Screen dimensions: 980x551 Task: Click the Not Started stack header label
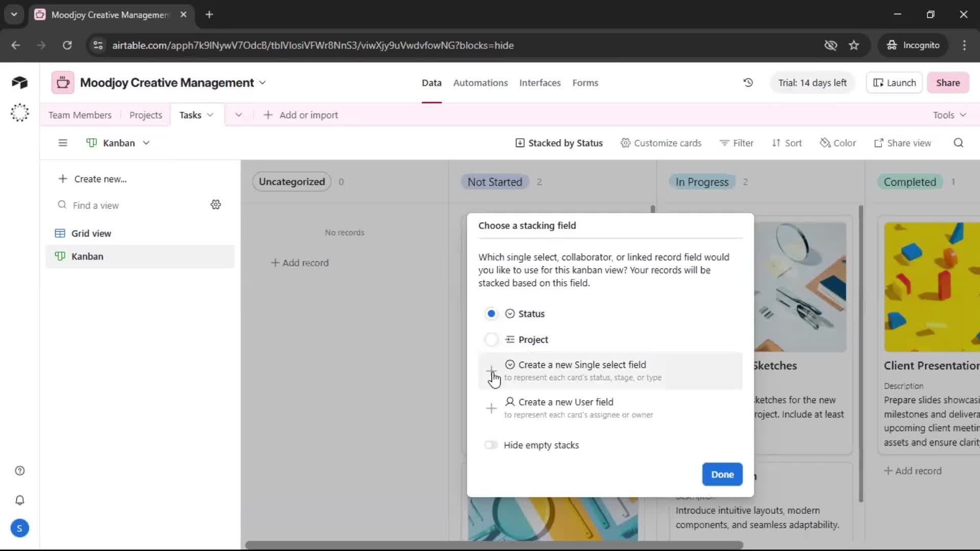(495, 182)
